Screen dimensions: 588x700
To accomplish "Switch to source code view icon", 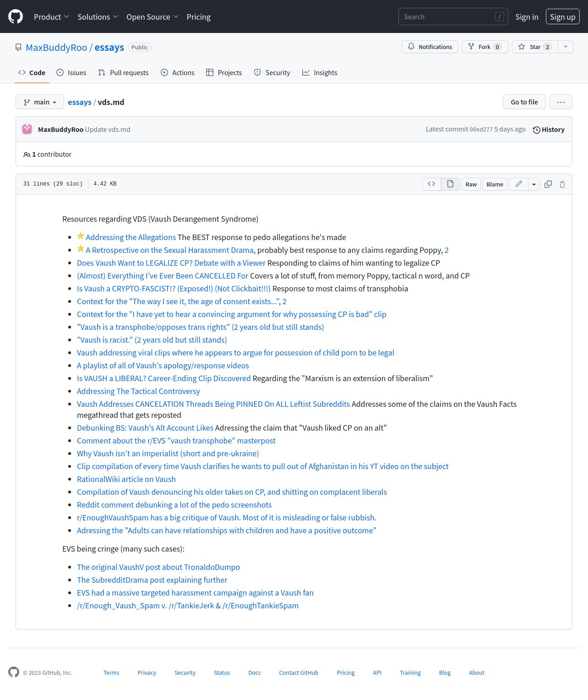I will [x=431, y=184].
